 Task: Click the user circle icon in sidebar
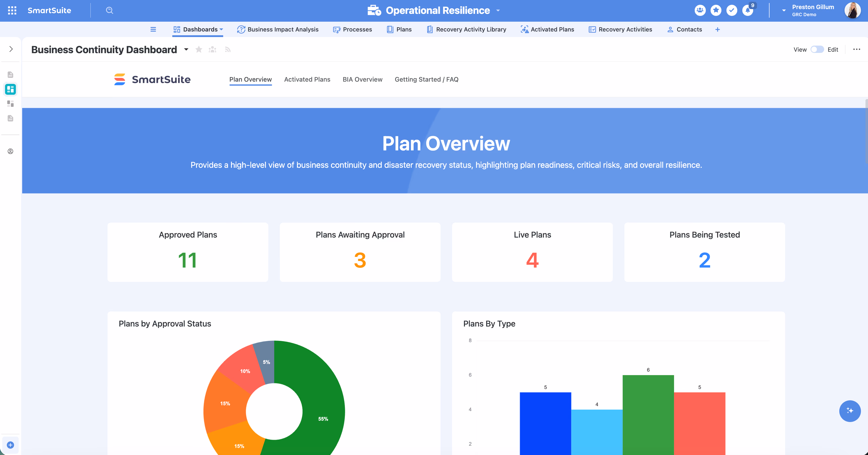point(10,151)
